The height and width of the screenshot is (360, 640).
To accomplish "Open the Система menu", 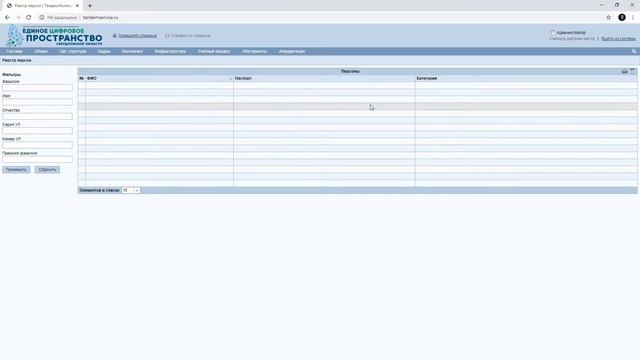I will point(15,51).
